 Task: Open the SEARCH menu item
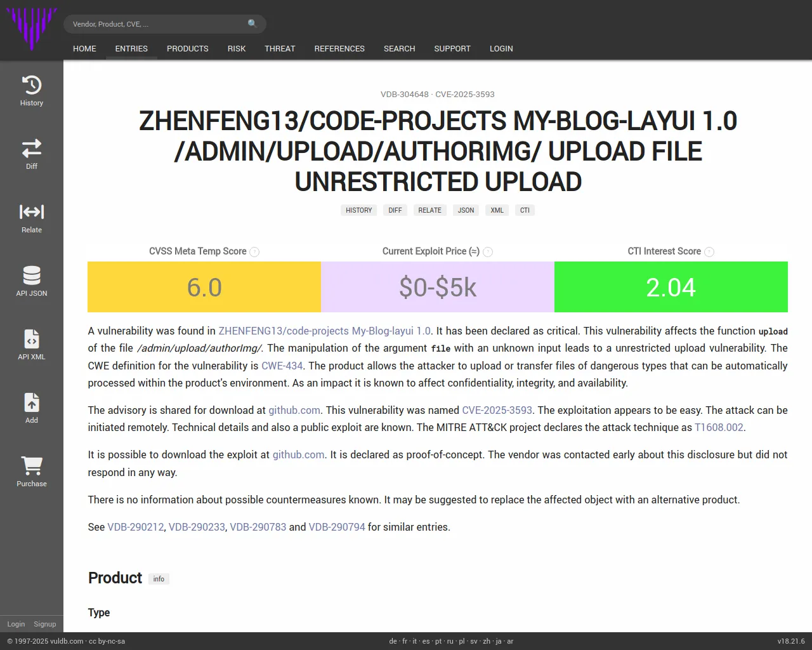[400, 48]
